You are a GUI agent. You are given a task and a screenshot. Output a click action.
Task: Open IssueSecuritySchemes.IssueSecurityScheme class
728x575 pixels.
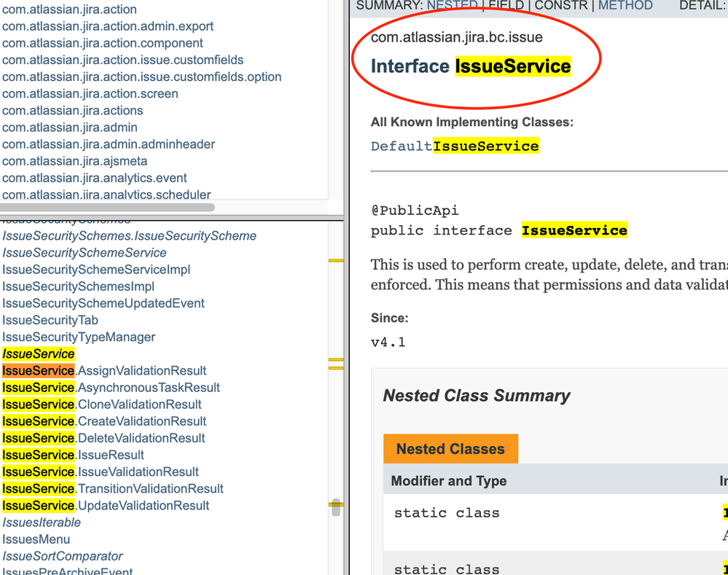(130, 236)
